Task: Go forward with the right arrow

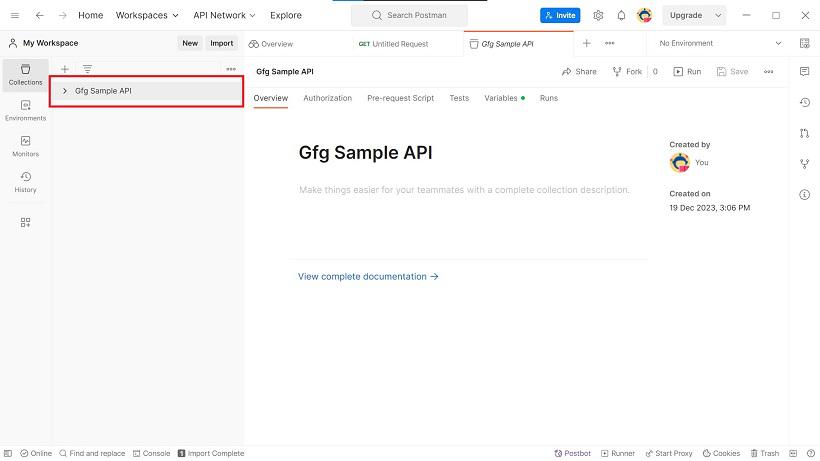Action: click(x=62, y=15)
